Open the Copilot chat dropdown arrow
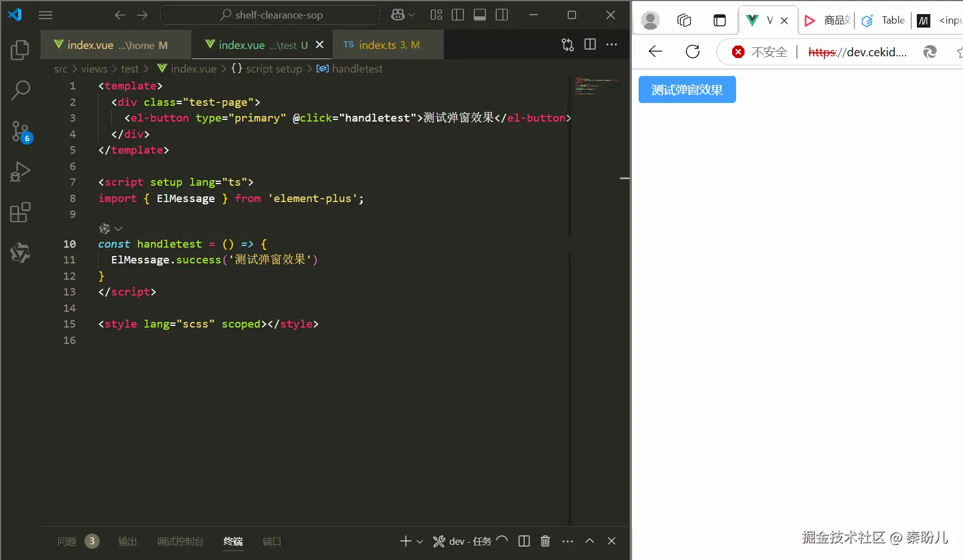This screenshot has height=560, width=963. click(x=412, y=15)
